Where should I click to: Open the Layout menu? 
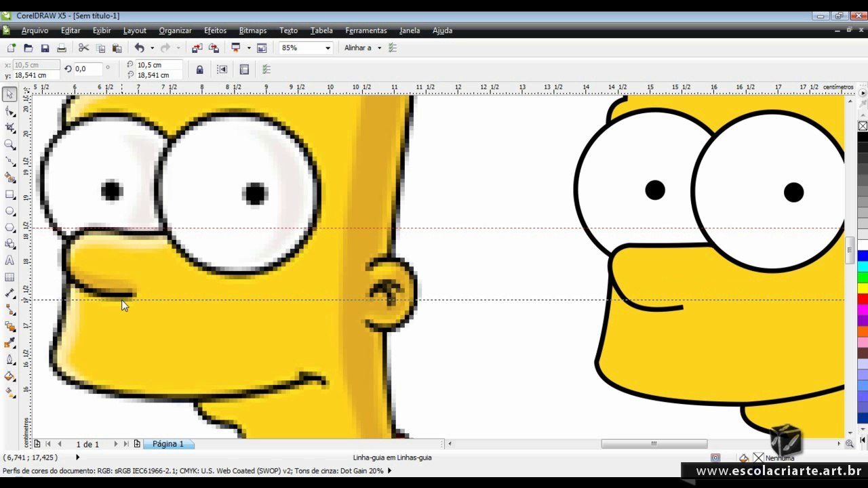134,30
